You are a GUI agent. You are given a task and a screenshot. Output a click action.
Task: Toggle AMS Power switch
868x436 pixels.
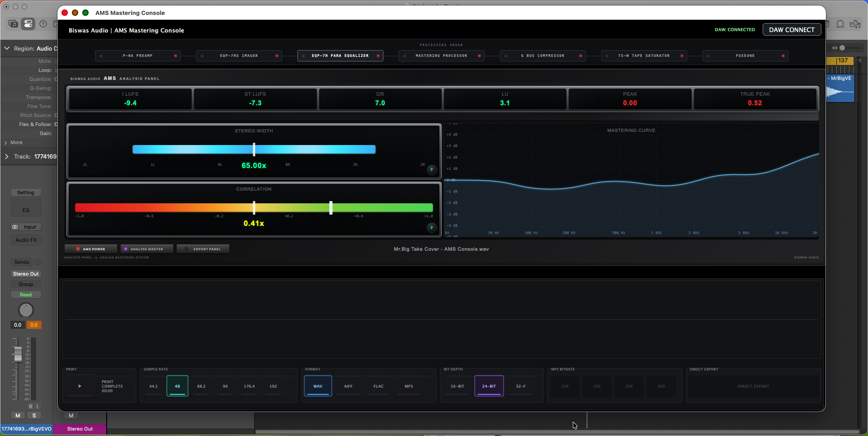pos(91,249)
